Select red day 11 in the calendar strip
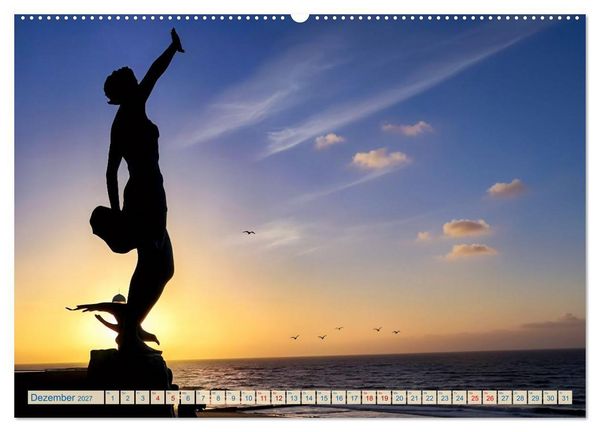Viewport: 600px width, 432px height. pyautogui.click(x=263, y=397)
